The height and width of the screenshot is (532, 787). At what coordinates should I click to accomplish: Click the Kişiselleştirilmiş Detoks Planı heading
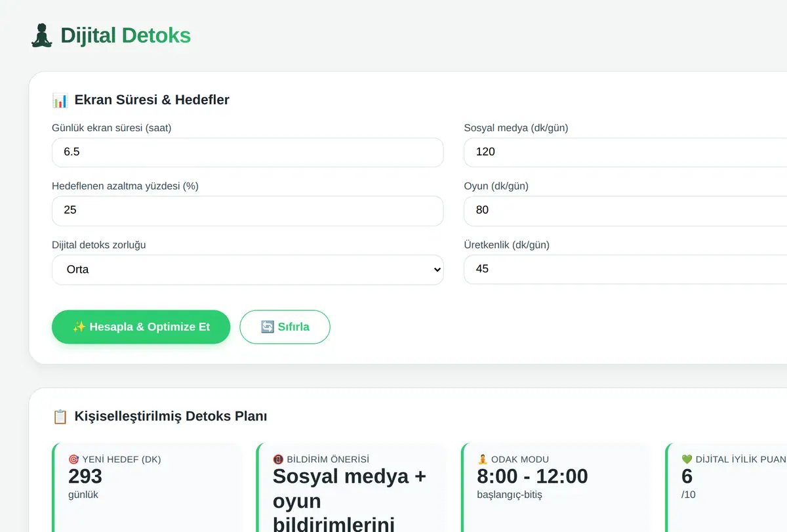point(171,417)
